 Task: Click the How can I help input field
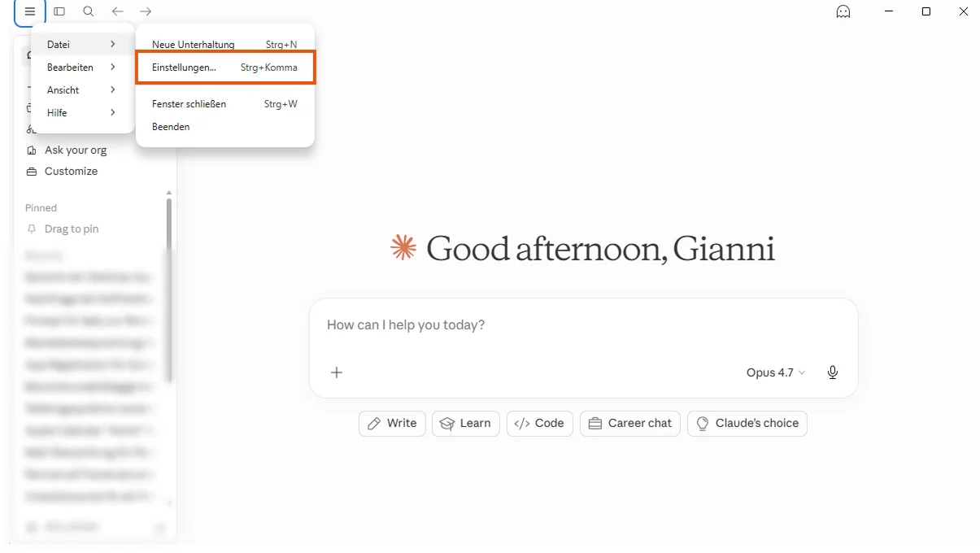[583, 325]
